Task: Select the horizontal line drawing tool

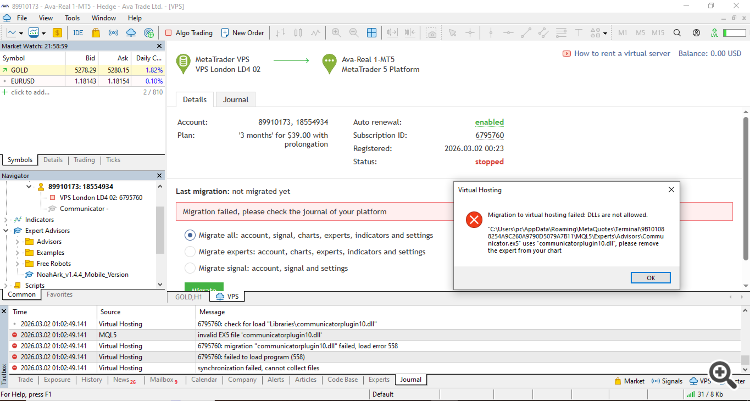Action: pyautogui.click(x=508, y=33)
